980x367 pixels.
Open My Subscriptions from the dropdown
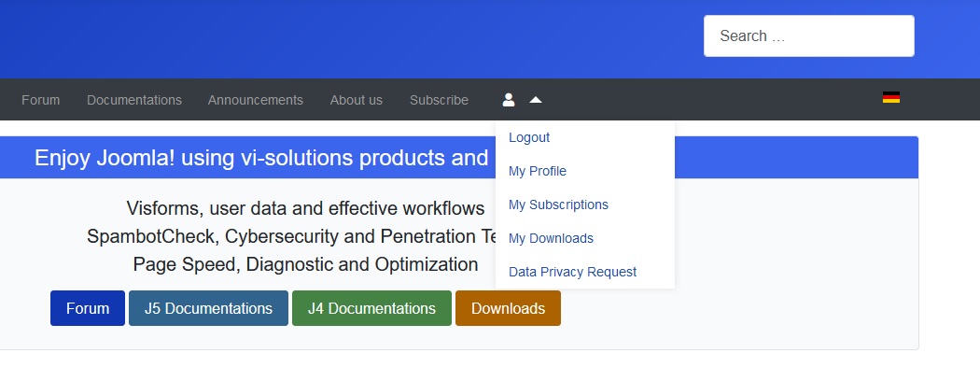point(558,205)
